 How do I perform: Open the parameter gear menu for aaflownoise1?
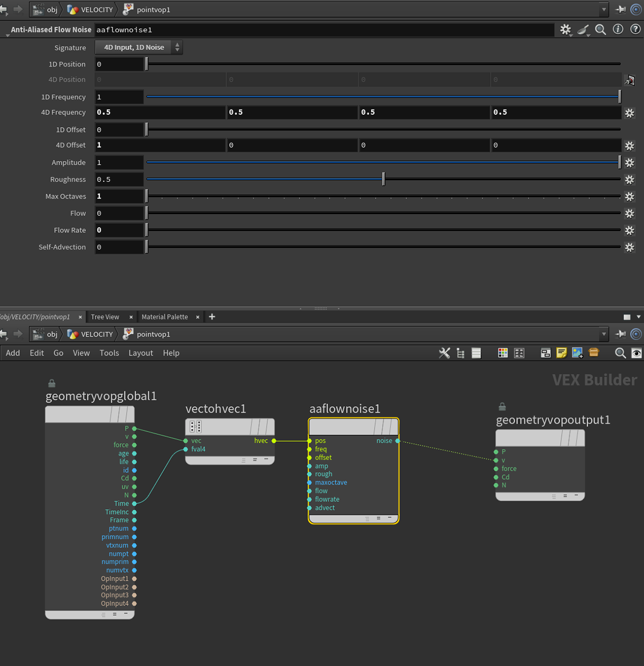(565, 30)
